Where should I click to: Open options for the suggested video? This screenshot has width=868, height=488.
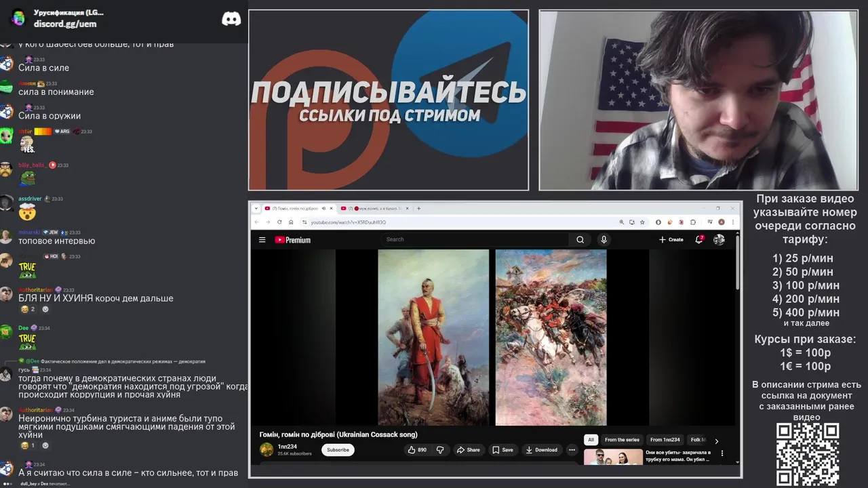[722, 453]
